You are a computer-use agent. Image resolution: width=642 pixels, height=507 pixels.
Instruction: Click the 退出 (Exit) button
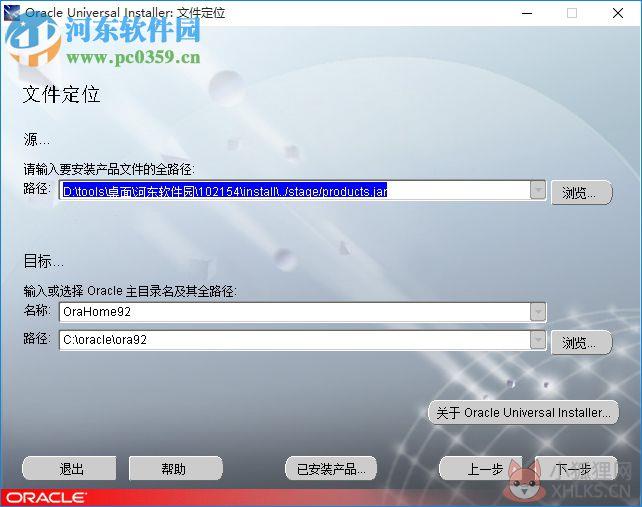(69, 468)
